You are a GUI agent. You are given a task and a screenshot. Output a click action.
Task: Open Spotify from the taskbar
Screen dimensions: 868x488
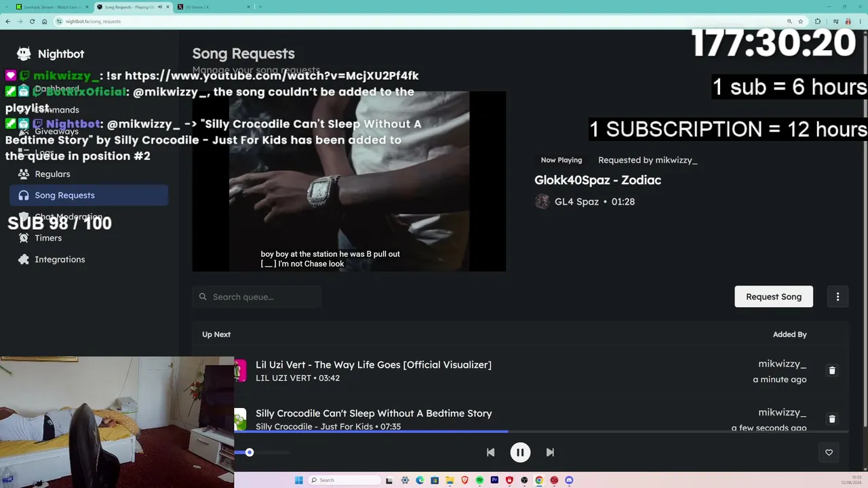click(x=479, y=481)
